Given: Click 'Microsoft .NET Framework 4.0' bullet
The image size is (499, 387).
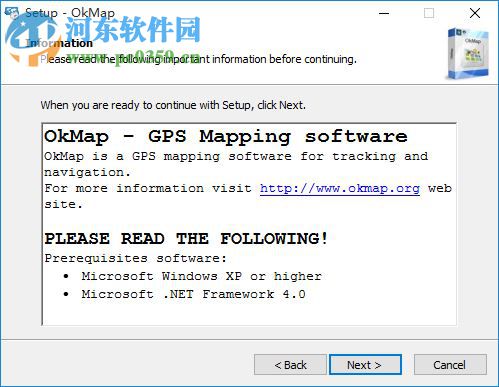Looking at the screenshot, I should pyautogui.click(x=193, y=294).
